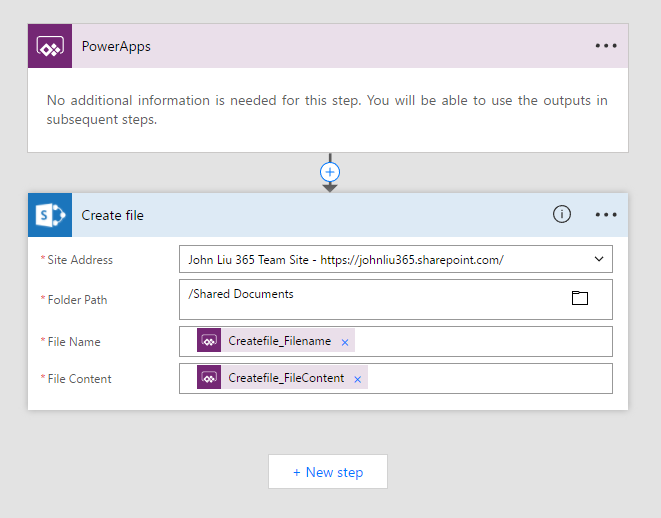Show info for the Create file action
This screenshot has height=518, width=661.
(x=562, y=215)
